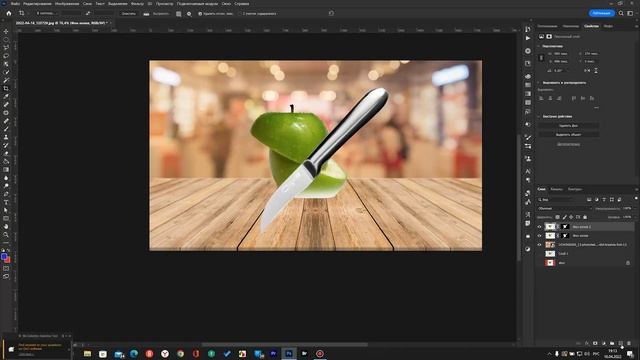The height and width of the screenshot is (360, 640).
Task: Switch to the Каналы tab
Action: (x=556, y=189)
